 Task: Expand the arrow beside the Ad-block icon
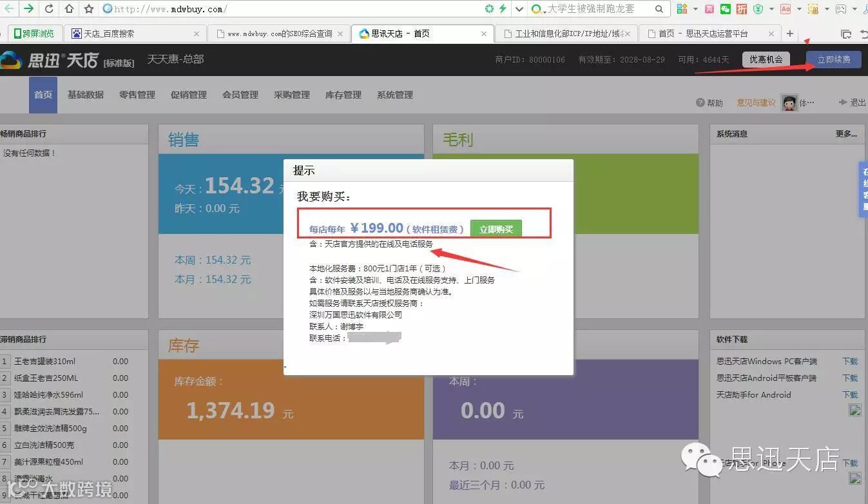pyautogui.click(x=799, y=9)
